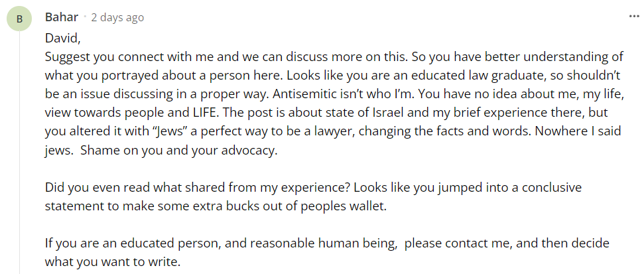Open the three-dot comment options menu
The width and height of the screenshot is (644, 274).
click(634, 17)
